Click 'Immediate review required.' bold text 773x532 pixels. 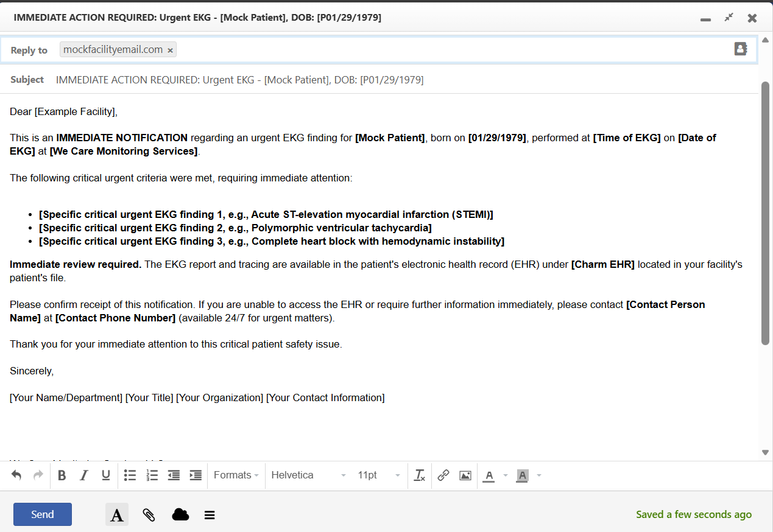coord(76,265)
